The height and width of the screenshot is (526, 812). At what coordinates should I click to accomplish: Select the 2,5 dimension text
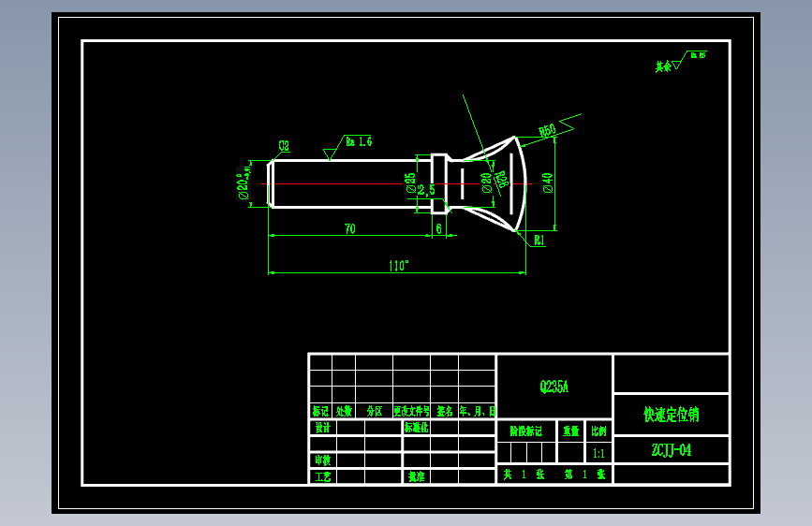tap(427, 191)
